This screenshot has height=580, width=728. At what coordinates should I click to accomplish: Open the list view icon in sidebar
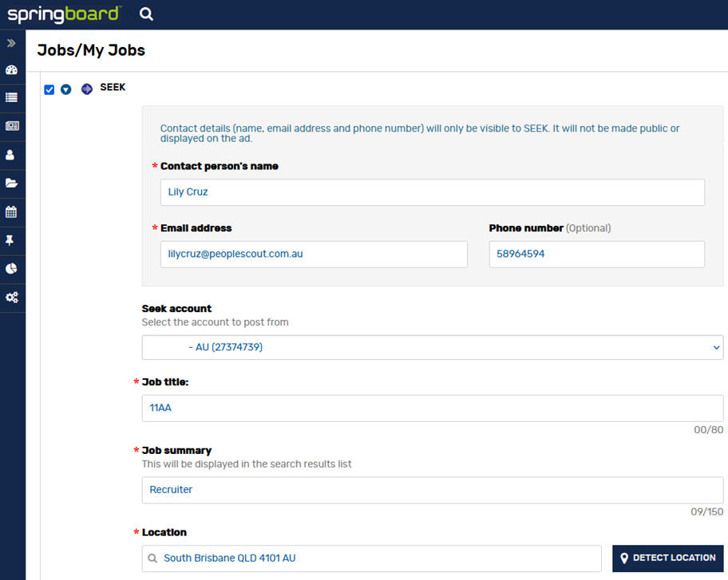click(12, 97)
